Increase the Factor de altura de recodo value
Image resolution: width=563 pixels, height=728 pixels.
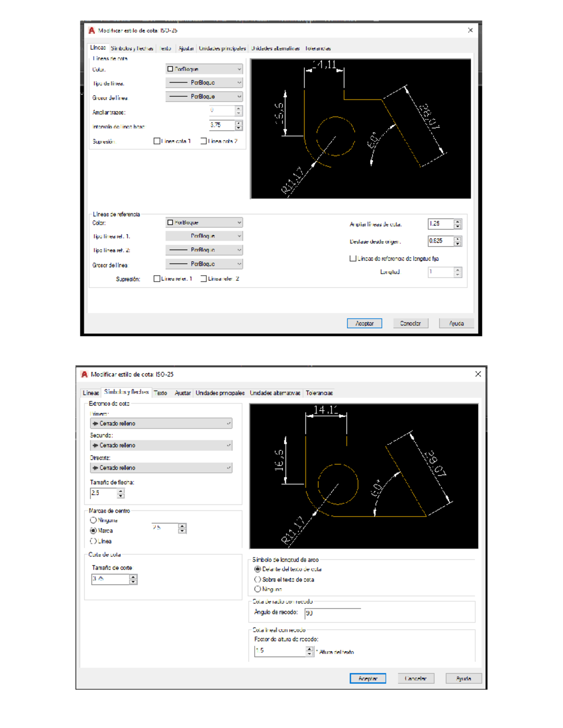[x=309, y=649]
